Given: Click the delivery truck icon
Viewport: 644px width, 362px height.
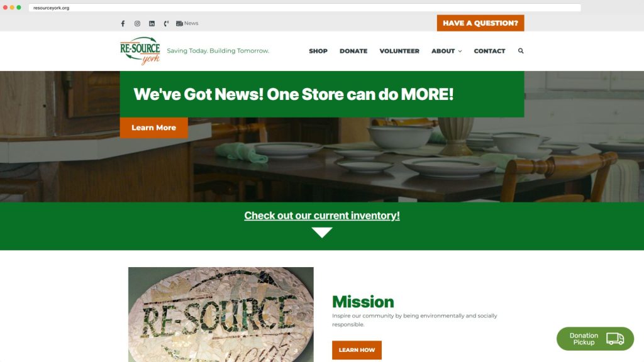Looking at the screenshot, I should click(x=615, y=339).
